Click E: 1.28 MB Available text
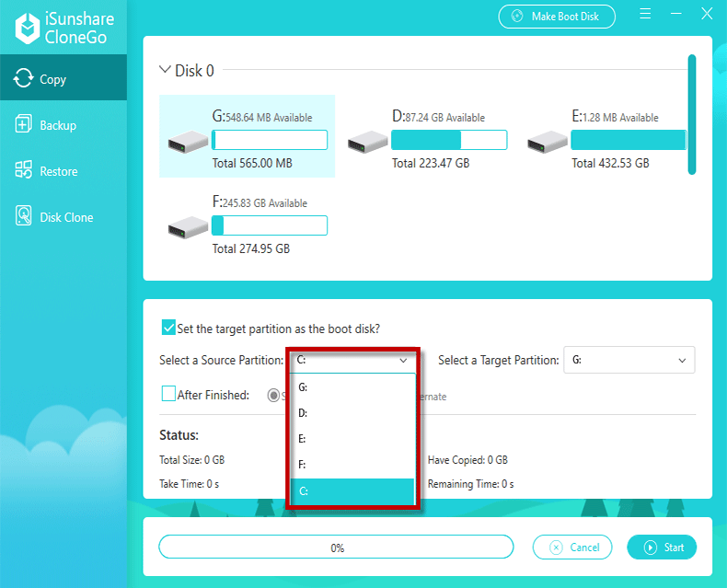The image size is (727, 588). click(615, 116)
